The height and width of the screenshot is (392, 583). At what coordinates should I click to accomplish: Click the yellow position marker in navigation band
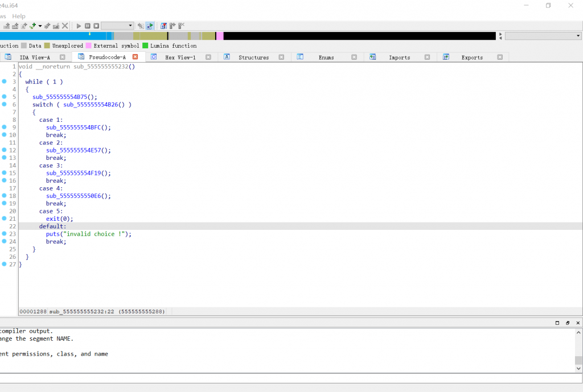coord(89,34)
